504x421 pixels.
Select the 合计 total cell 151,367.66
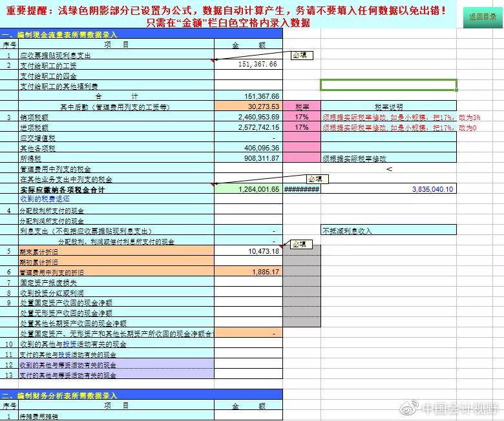(x=249, y=96)
